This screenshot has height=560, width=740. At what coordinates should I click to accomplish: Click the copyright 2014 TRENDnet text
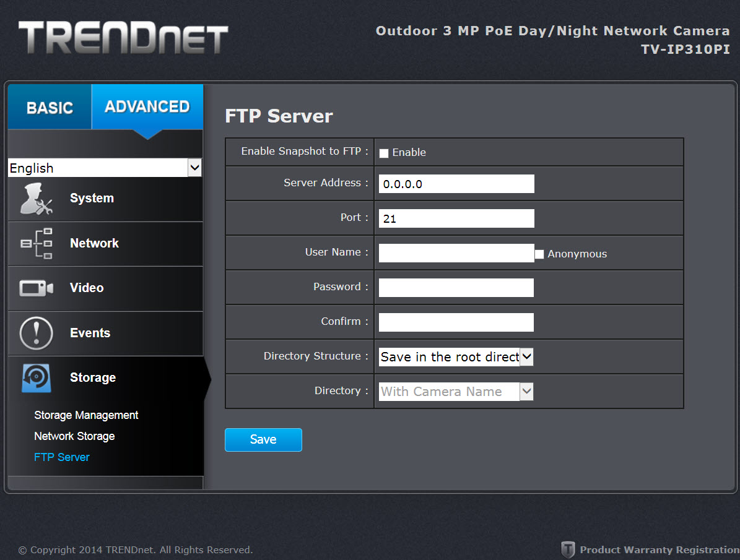tap(136, 549)
